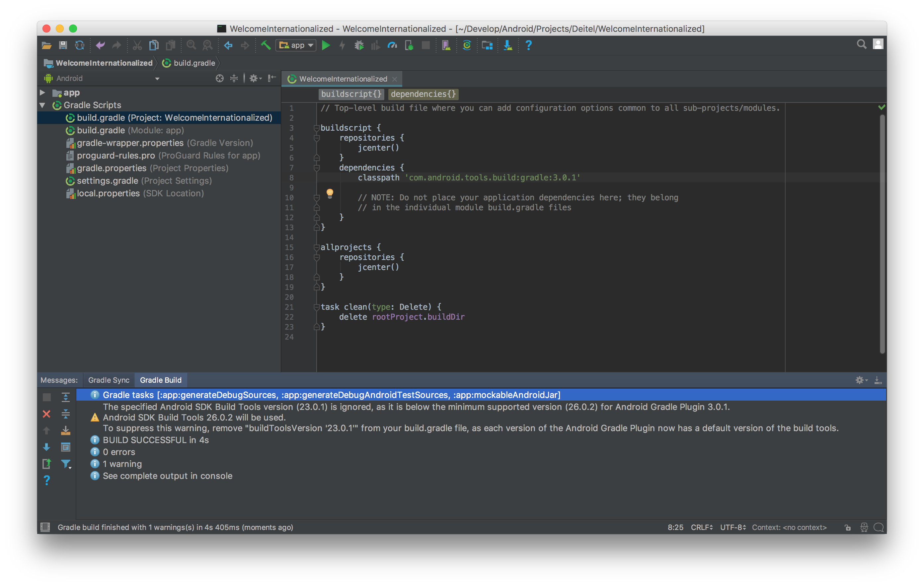Click WelcomeInternationalized in navigation bar
924x587 pixels.
98,63
